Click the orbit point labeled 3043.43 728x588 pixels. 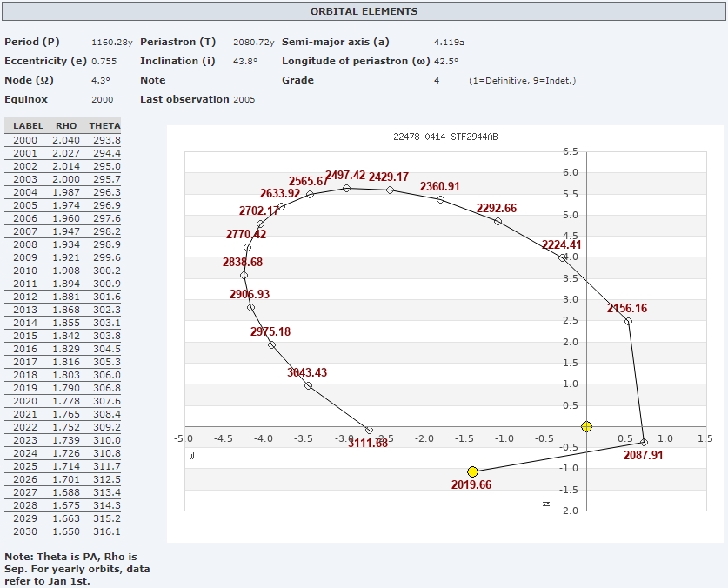pos(308,385)
